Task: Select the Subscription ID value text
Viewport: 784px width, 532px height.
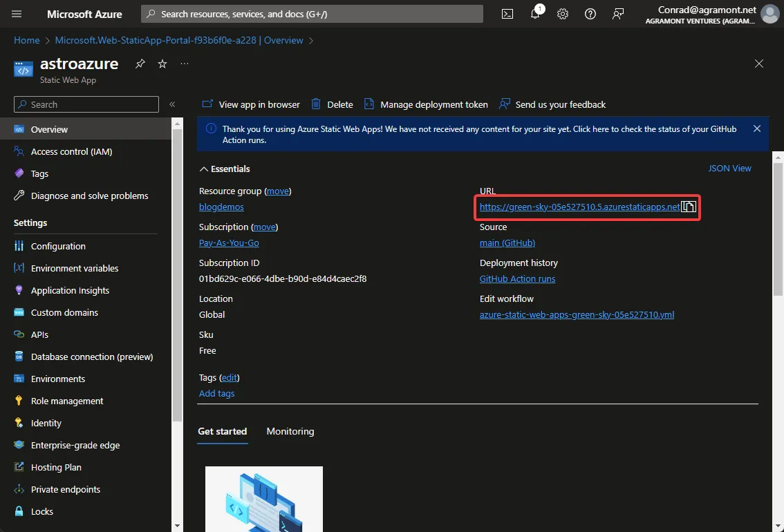Action: (x=283, y=278)
